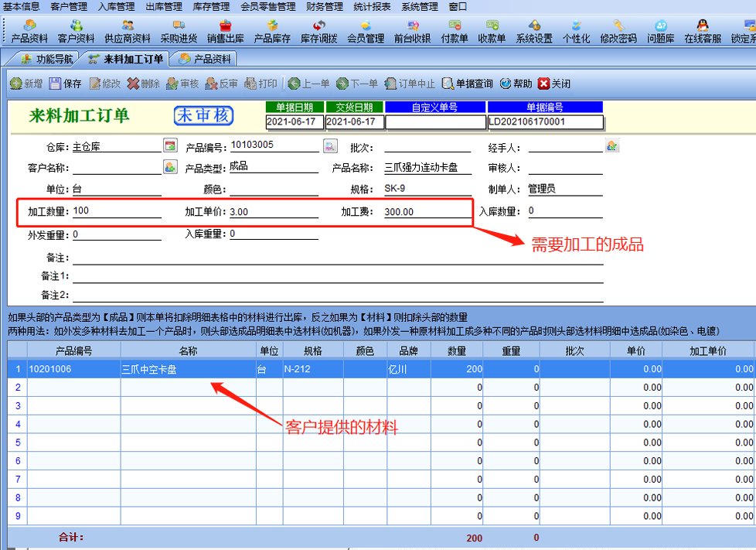This screenshot has height=550, width=756.
Task: Open the 经手人 selection picker icon
Action: coord(612,145)
